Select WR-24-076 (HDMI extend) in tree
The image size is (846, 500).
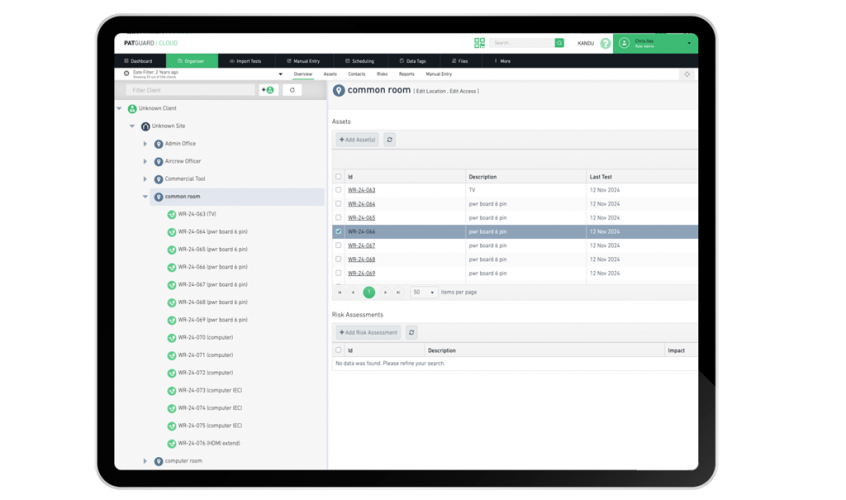[x=209, y=443]
